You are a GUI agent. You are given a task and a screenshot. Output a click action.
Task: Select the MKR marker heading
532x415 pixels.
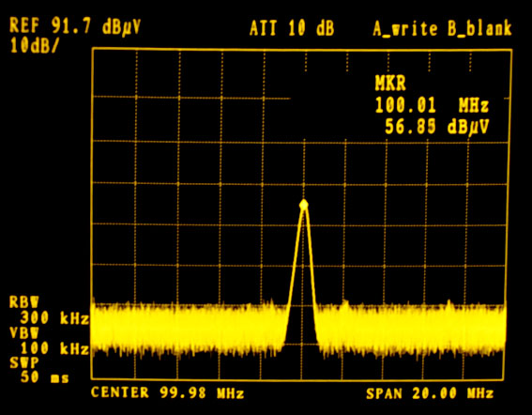tap(390, 83)
